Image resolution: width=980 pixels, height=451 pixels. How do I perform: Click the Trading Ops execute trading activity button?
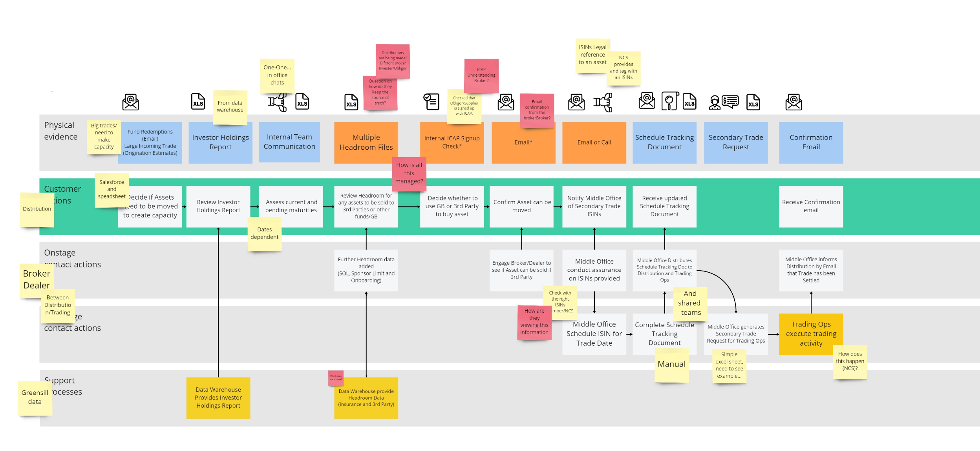pos(811,334)
